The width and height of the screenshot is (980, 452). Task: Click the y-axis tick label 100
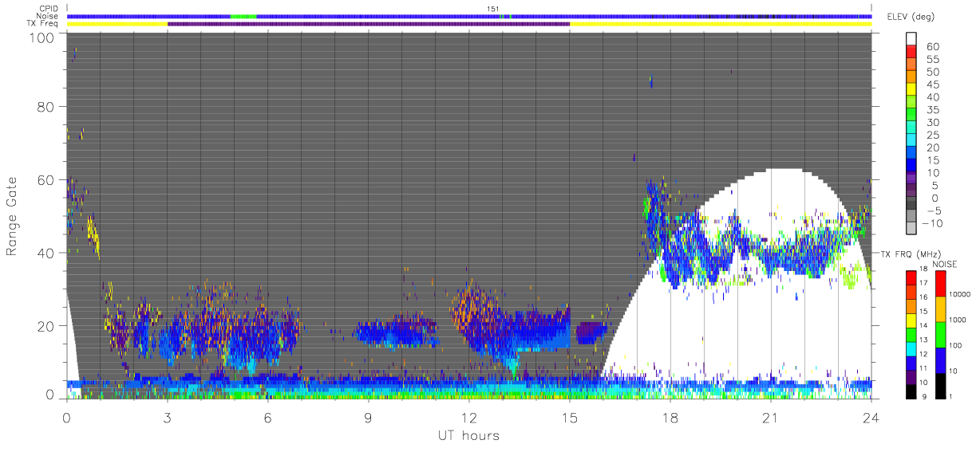click(43, 37)
